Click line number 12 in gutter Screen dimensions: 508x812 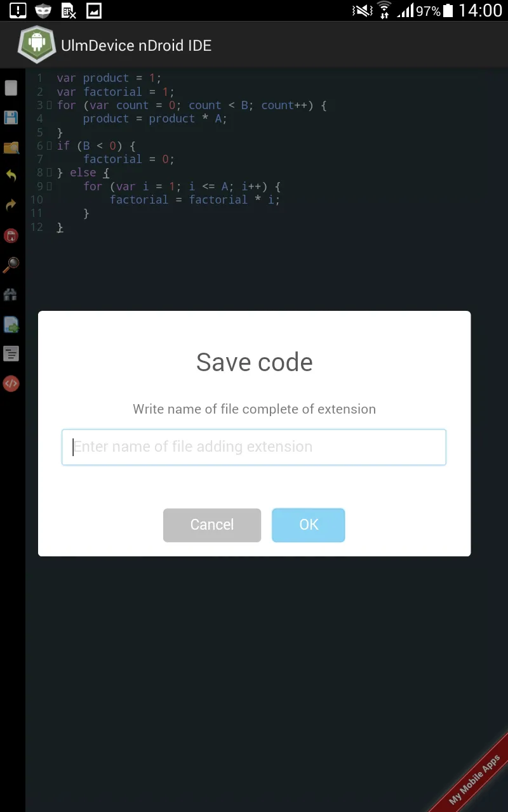pyautogui.click(x=37, y=227)
